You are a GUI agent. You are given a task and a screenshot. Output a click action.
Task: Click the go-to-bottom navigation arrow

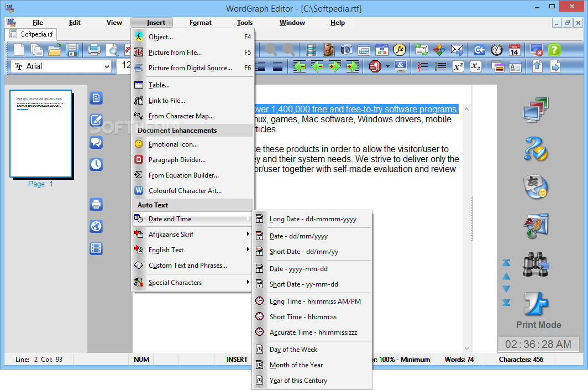pyautogui.click(x=506, y=302)
